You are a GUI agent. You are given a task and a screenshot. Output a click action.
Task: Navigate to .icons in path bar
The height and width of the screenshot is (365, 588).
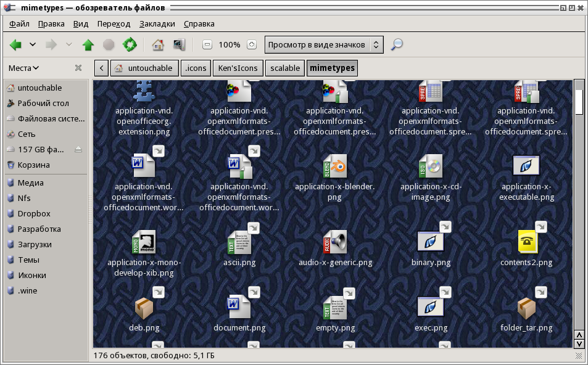click(x=196, y=68)
